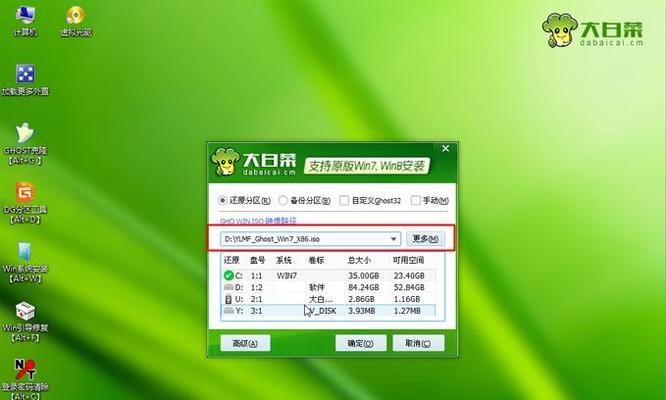
Task: Select the 还原分区(R) radio button
Action: coord(223,200)
